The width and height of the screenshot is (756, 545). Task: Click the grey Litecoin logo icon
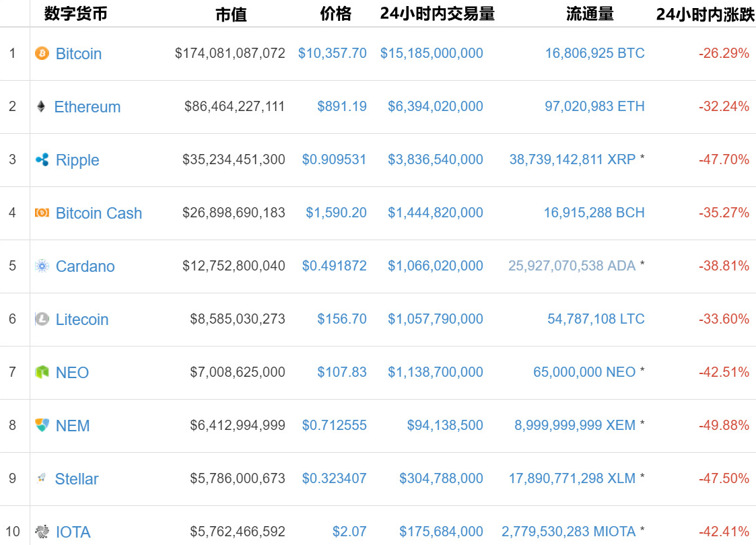click(42, 319)
